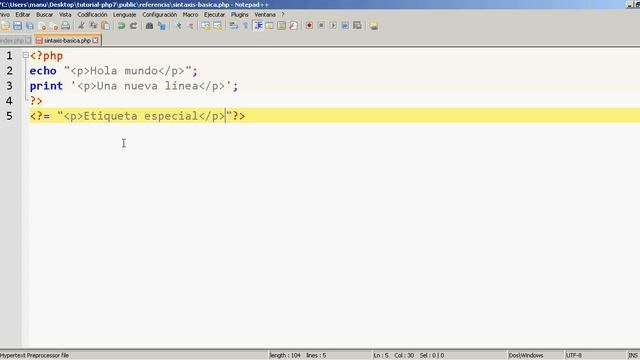Open Find with the binoculars icon
The image size is (640, 360).
point(149,26)
